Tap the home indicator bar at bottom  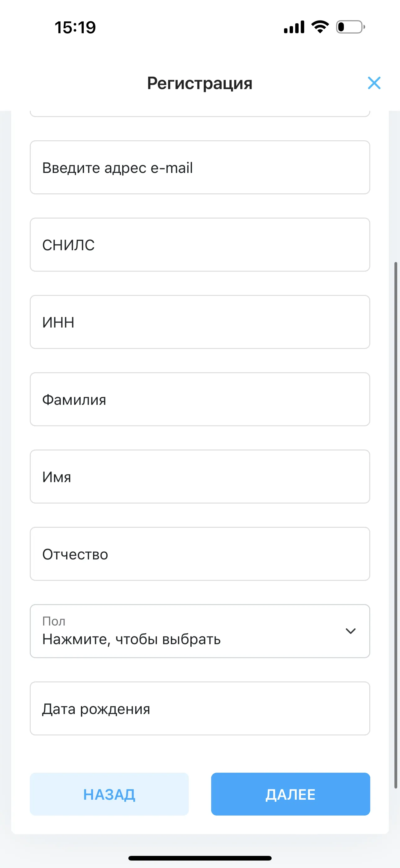coord(200,858)
